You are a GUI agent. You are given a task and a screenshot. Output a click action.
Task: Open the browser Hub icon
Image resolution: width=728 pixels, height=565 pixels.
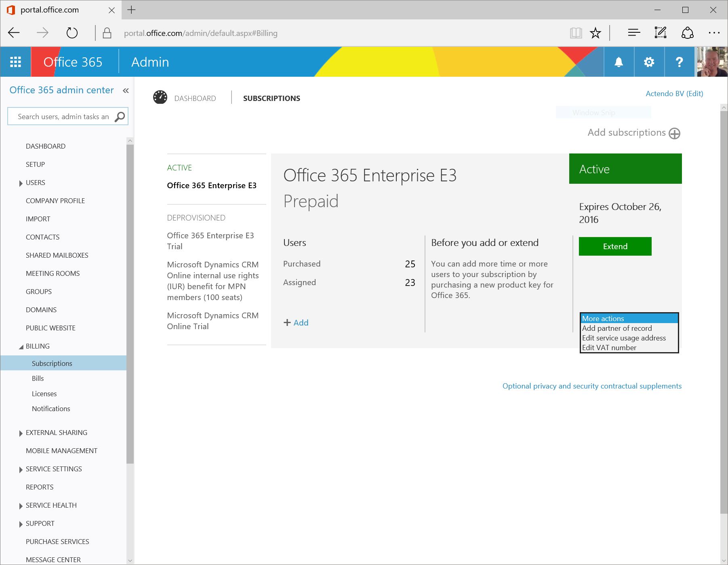point(634,32)
